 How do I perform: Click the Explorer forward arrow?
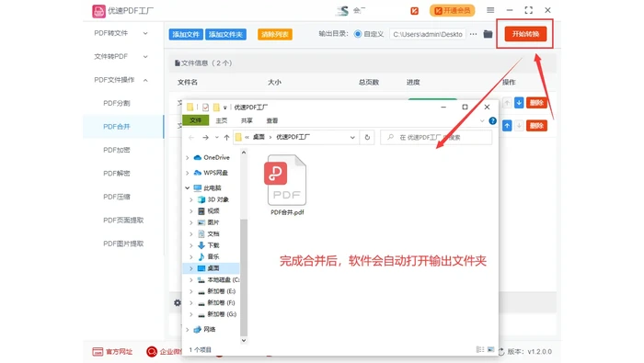click(205, 138)
